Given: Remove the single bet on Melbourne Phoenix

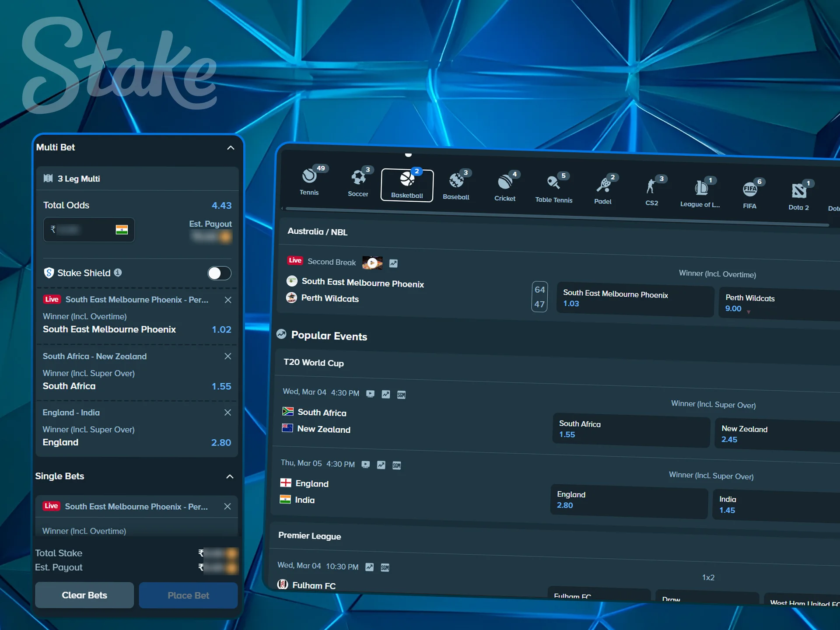Looking at the screenshot, I should [227, 506].
